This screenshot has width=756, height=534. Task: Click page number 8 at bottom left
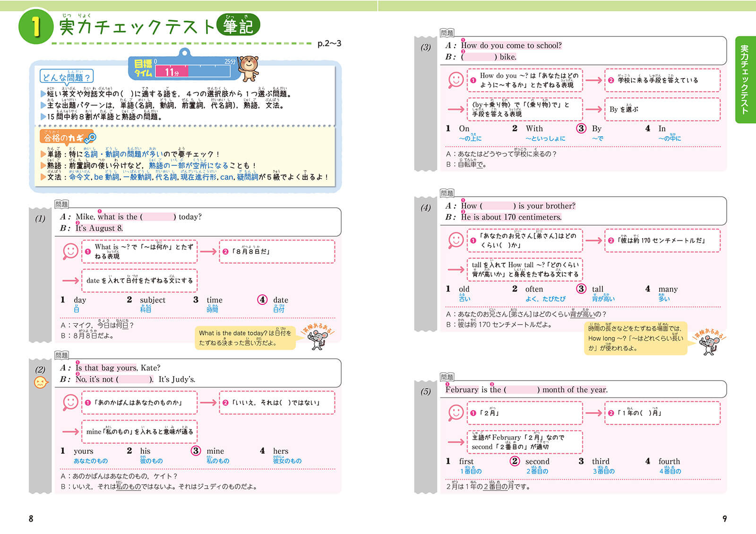click(31, 519)
